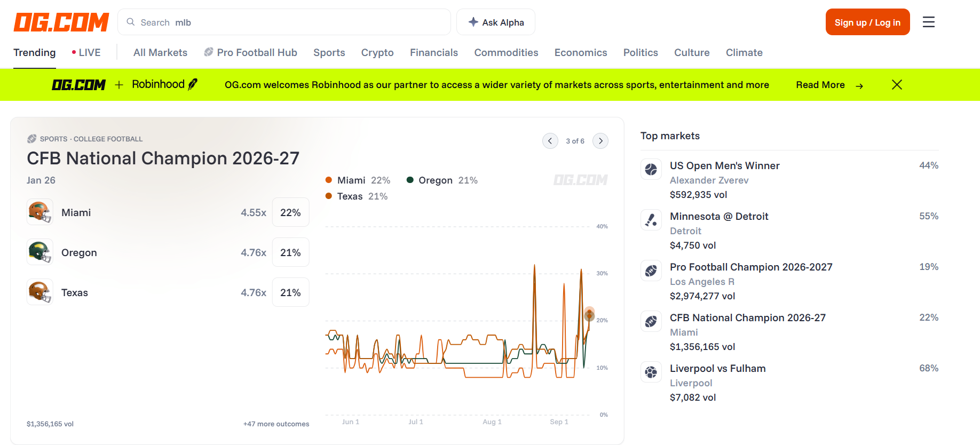
Task: Select the Trending tab
Action: pos(35,52)
